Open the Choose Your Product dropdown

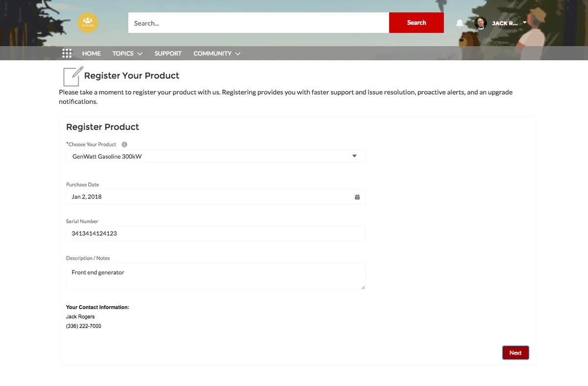point(216,156)
